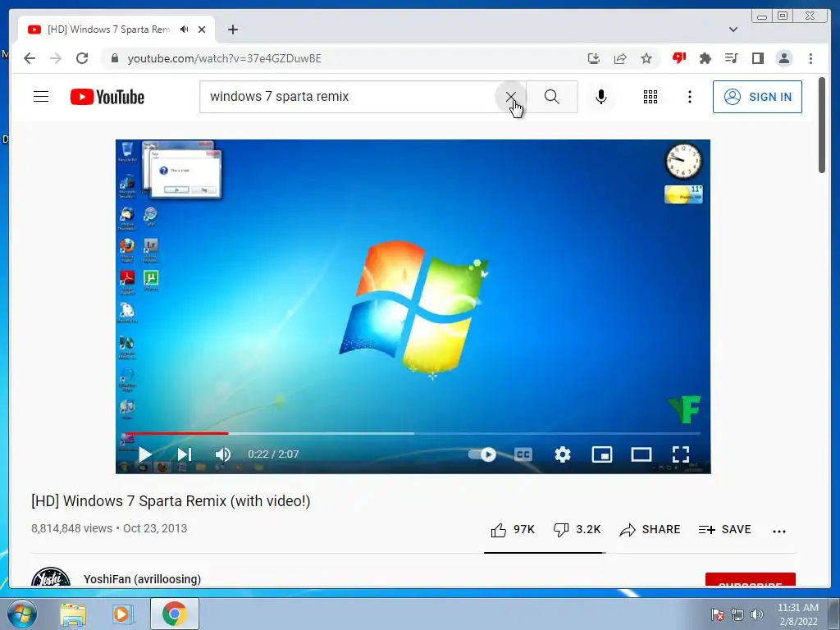The height and width of the screenshot is (630, 840).
Task: Click the video title text
Action: (171, 501)
